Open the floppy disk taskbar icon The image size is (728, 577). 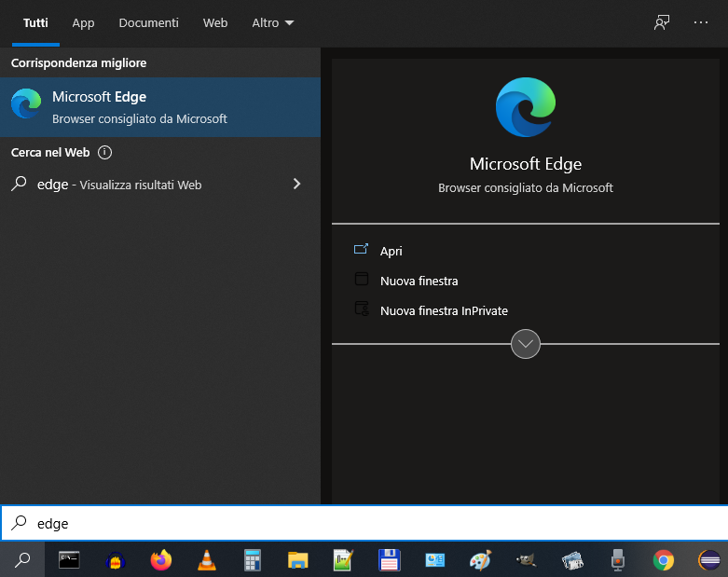point(389,560)
